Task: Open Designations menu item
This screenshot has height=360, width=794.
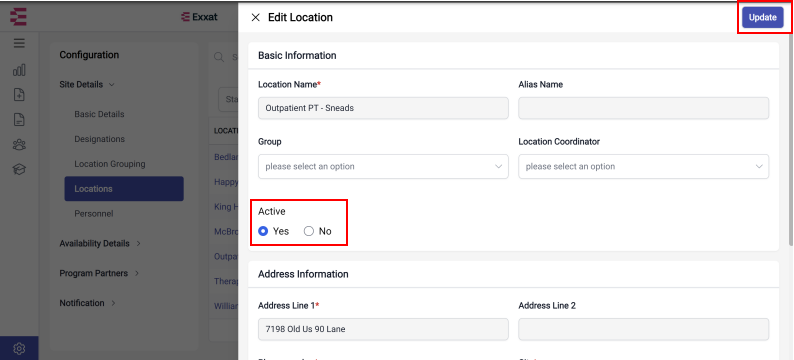Action: pyautogui.click(x=99, y=139)
